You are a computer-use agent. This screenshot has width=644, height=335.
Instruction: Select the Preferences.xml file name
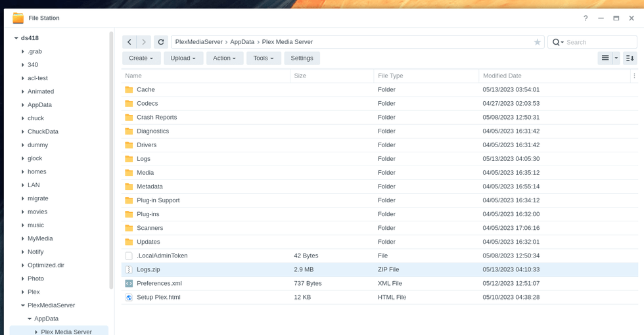tap(159, 283)
